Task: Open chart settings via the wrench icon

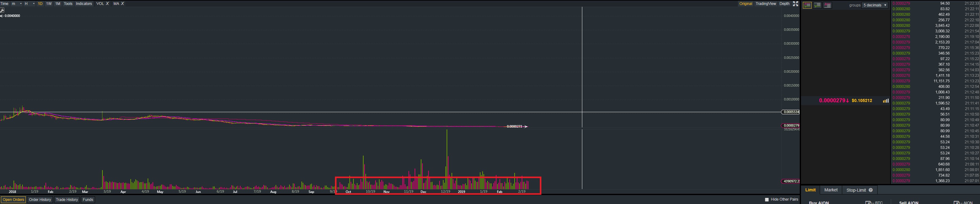Action: (x=2, y=10)
